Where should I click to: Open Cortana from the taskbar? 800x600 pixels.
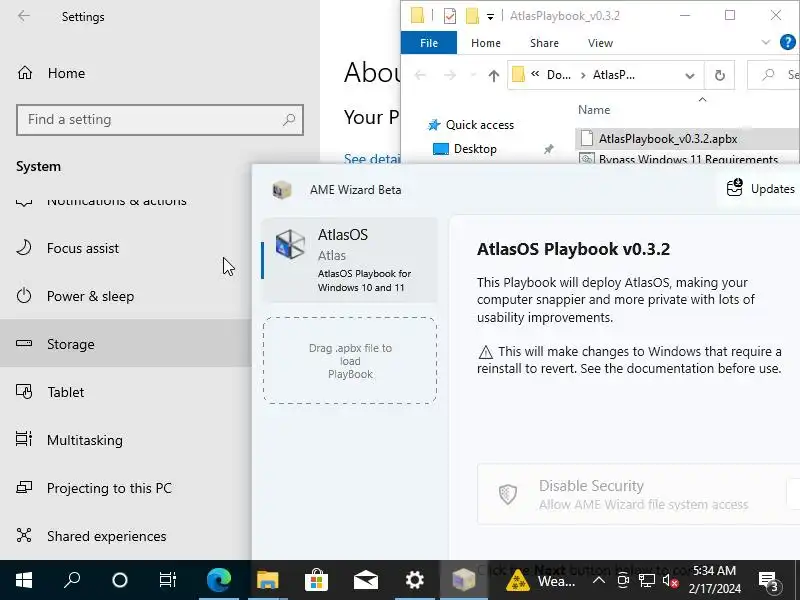120,580
